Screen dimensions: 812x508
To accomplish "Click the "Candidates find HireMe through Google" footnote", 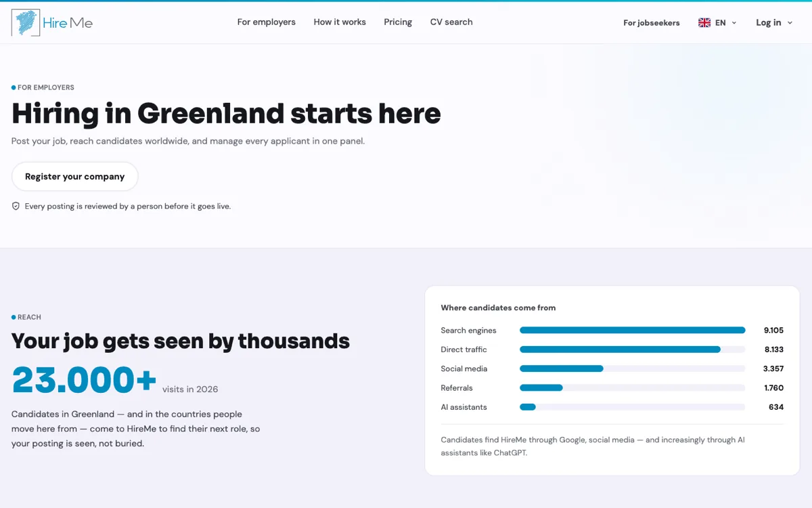I will [x=593, y=446].
